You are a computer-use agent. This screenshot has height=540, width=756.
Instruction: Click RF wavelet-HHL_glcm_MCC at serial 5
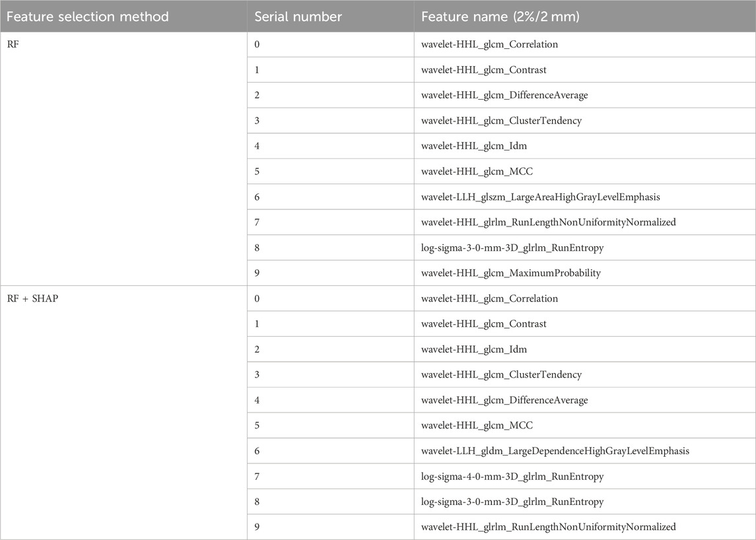coord(585,171)
